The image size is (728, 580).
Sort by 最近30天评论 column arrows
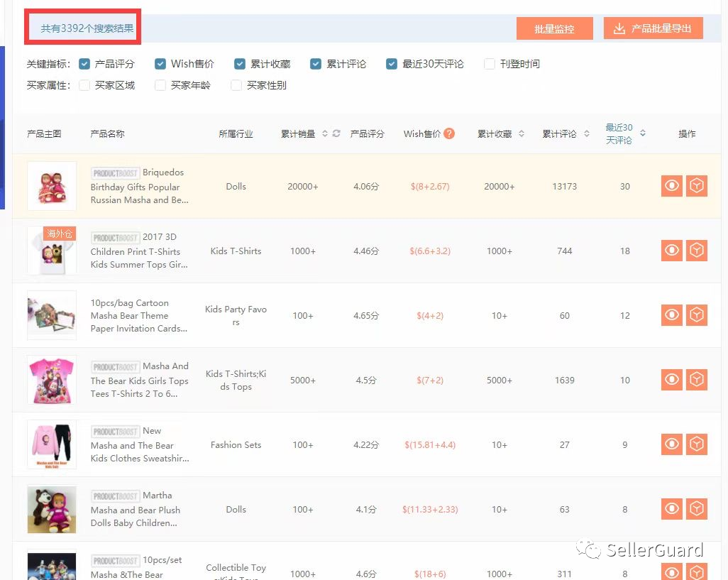point(643,133)
